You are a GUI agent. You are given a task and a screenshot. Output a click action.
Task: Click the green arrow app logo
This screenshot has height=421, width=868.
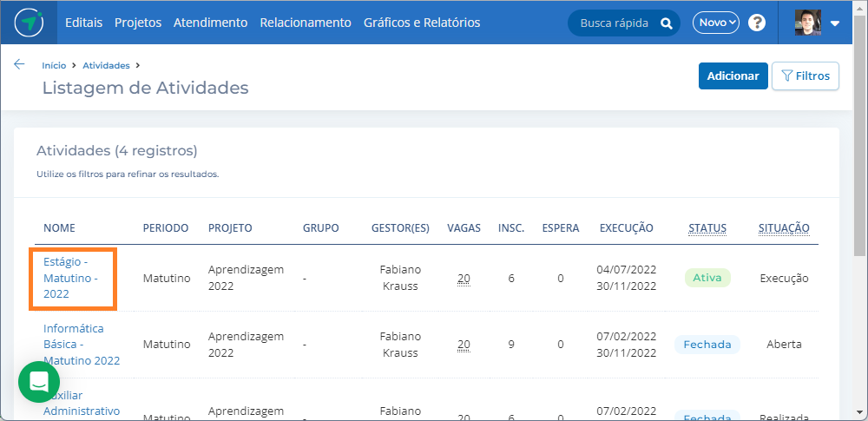29,23
